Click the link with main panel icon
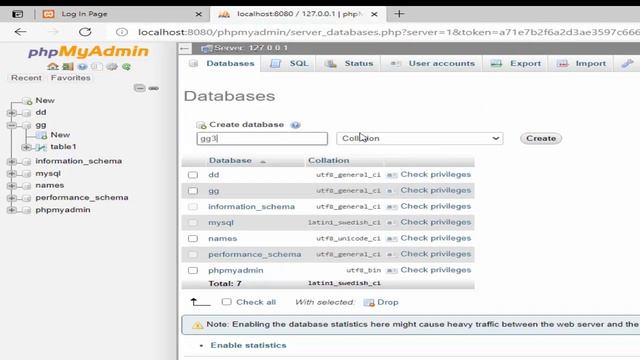 coord(153,88)
